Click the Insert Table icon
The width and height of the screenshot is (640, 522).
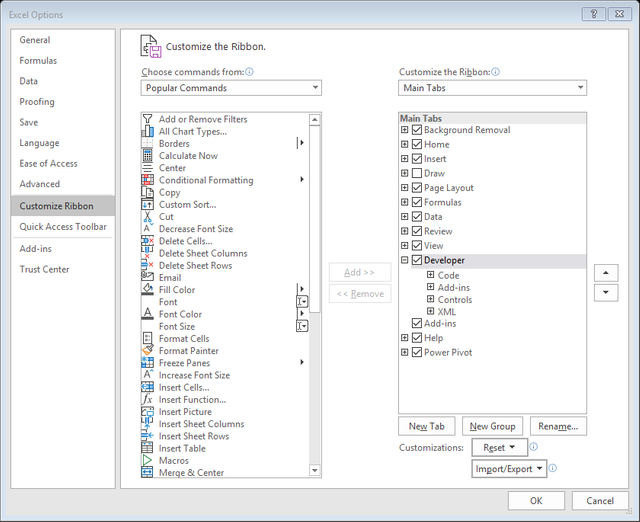147,448
